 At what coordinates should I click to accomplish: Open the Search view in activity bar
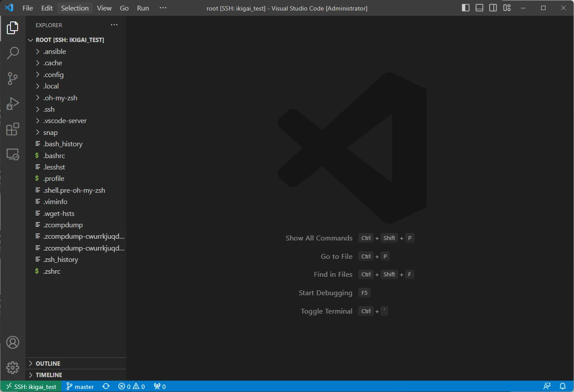(13, 53)
